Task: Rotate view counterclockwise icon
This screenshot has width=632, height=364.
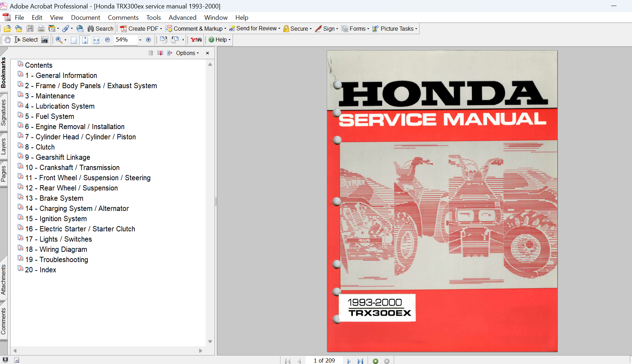Action: coord(175,40)
